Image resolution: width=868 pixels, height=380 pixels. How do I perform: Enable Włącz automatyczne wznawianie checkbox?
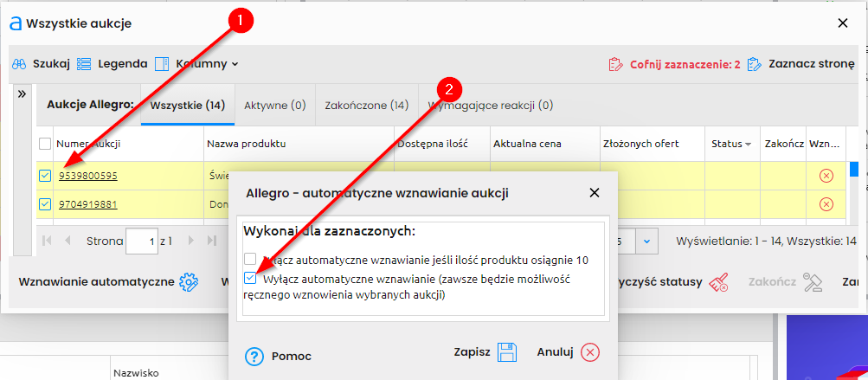[x=251, y=259]
